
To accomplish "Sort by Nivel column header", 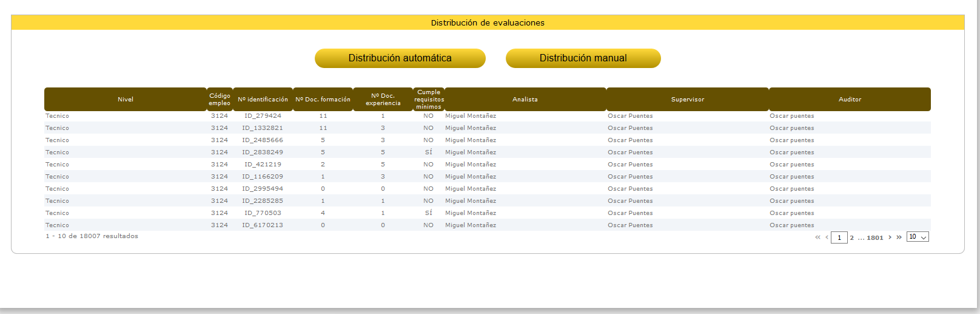I will [126, 100].
